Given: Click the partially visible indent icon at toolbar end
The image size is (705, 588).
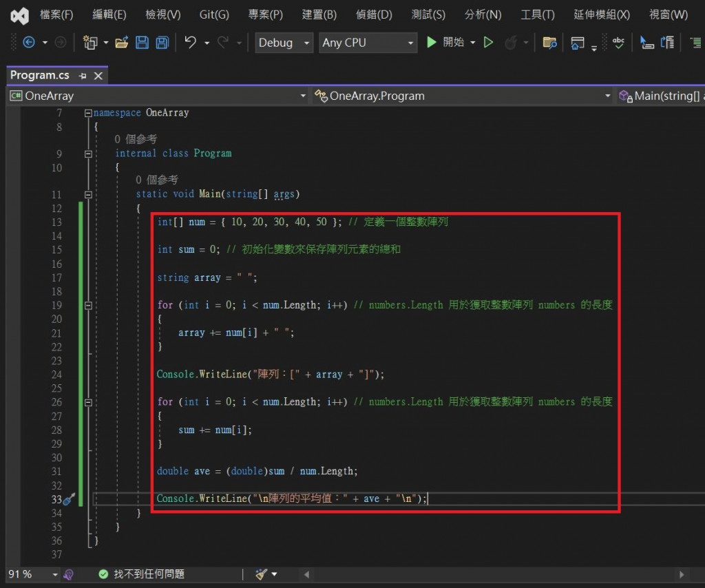Looking at the screenshot, I should click(x=697, y=43).
